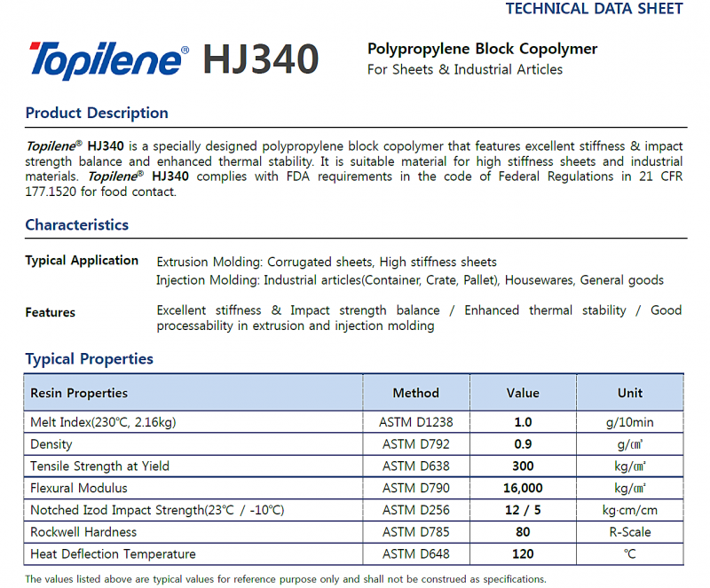Click the Izod value 12 / 5
This screenshot has width=710, height=588.
[523, 510]
